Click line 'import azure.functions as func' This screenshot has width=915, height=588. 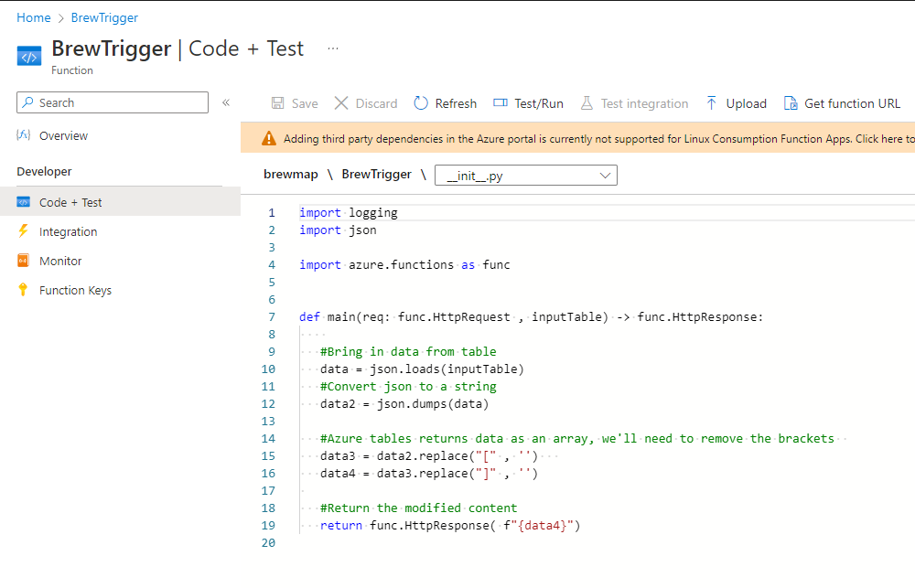404,264
